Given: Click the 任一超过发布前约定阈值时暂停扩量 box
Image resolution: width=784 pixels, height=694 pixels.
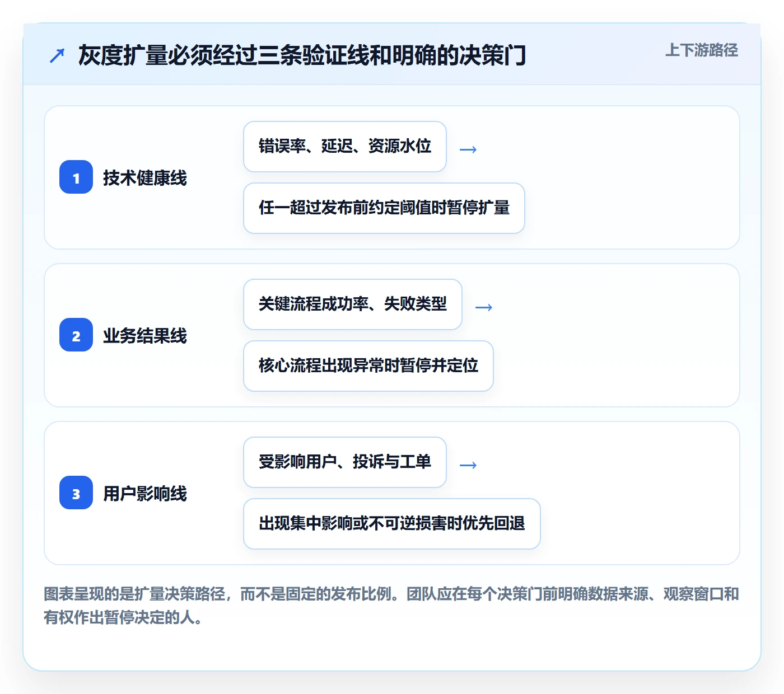Looking at the screenshot, I should coord(384,208).
